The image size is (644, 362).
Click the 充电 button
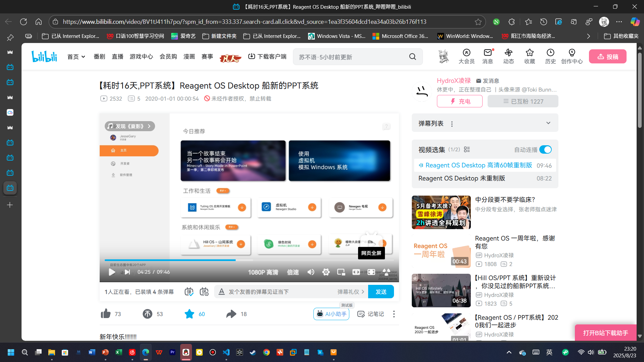[x=459, y=101]
